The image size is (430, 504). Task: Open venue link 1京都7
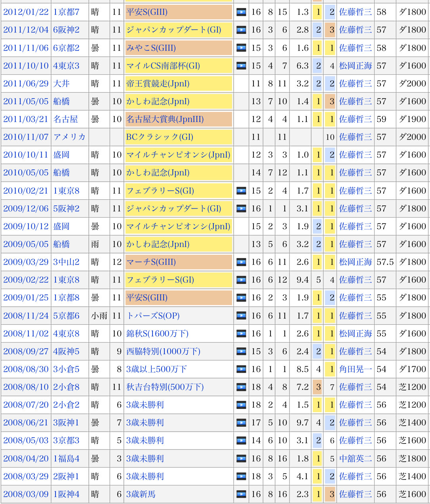pos(67,12)
